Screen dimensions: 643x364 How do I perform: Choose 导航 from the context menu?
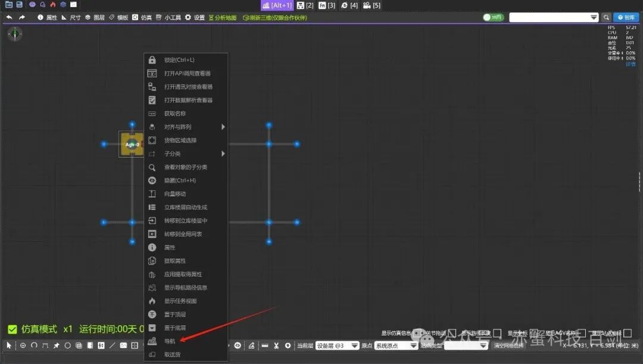pos(186,341)
